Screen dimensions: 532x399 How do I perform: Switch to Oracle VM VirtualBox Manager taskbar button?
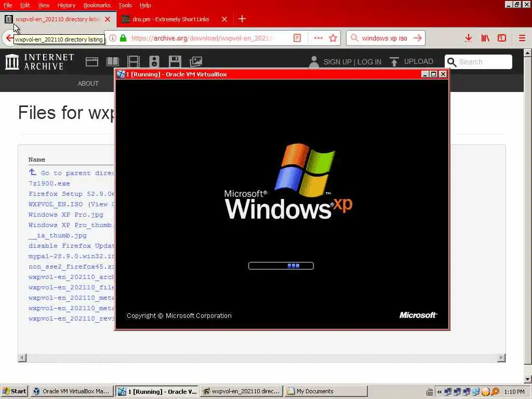[x=72, y=392]
